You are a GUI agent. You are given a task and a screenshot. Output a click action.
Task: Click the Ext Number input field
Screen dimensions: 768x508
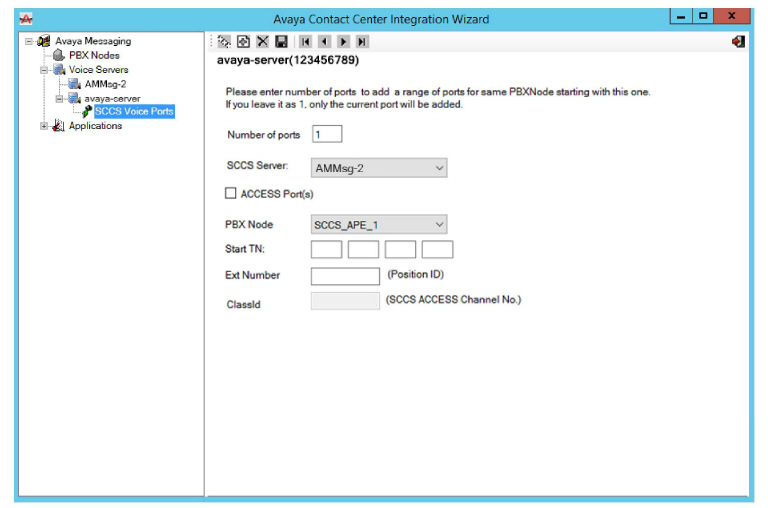tap(345, 276)
